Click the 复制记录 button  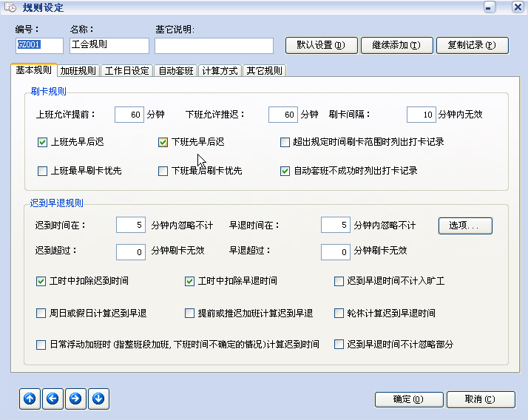(x=472, y=45)
